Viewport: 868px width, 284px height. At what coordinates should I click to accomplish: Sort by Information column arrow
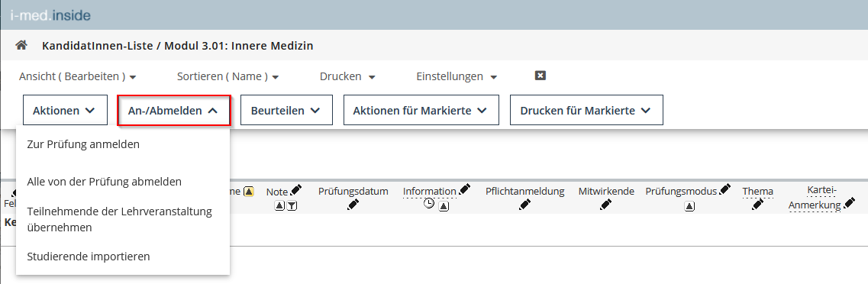pos(444,206)
